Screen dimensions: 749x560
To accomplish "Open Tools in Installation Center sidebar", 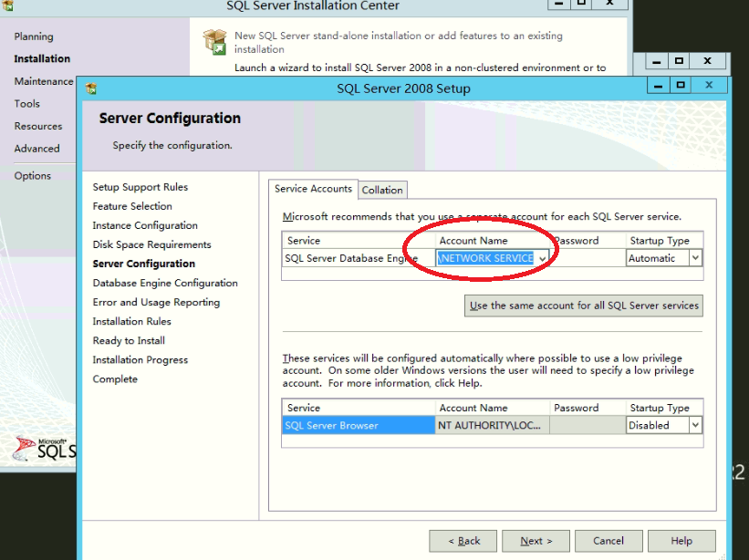I will (x=26, y=104).
